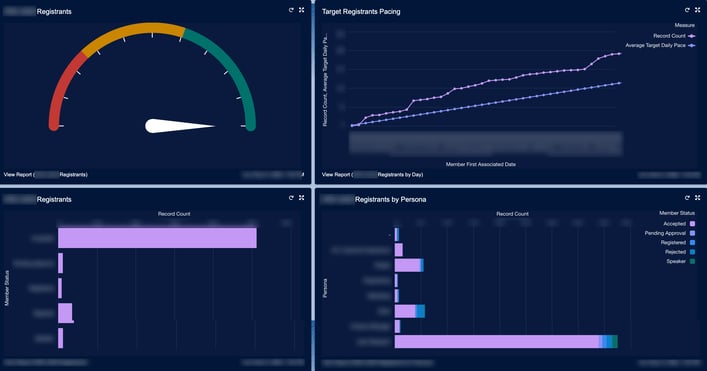Click the Rejected legend color swatch
Image resolution: width=707 pixels, height=371 pixels.
click(x=693, y=252)
